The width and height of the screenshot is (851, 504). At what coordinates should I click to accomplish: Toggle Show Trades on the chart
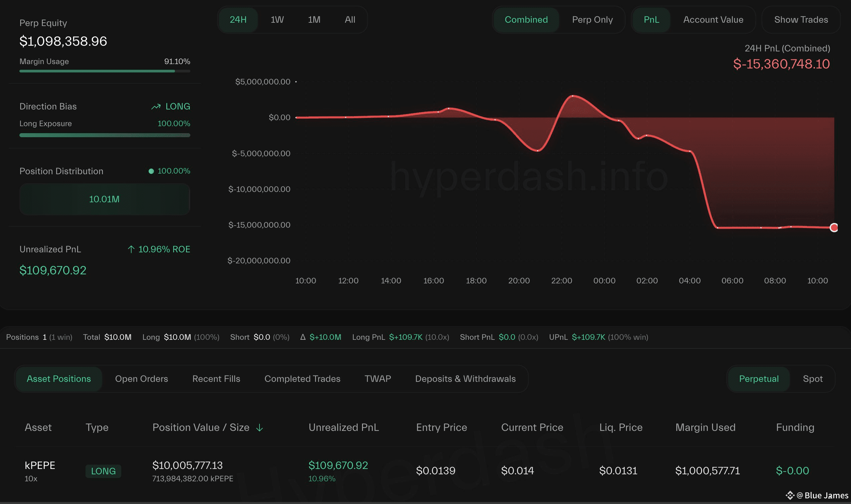[x=801, y=20]
